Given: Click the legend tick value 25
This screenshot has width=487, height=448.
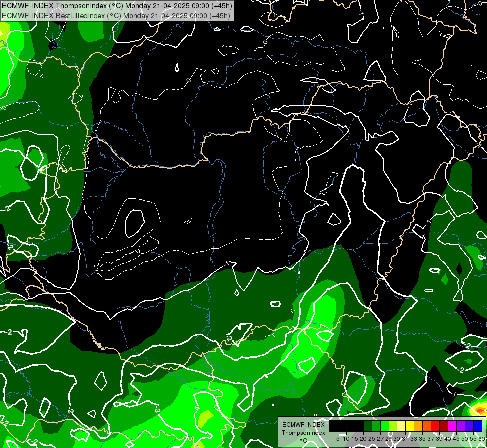Looking at the screenshot, I should [372, 439].
